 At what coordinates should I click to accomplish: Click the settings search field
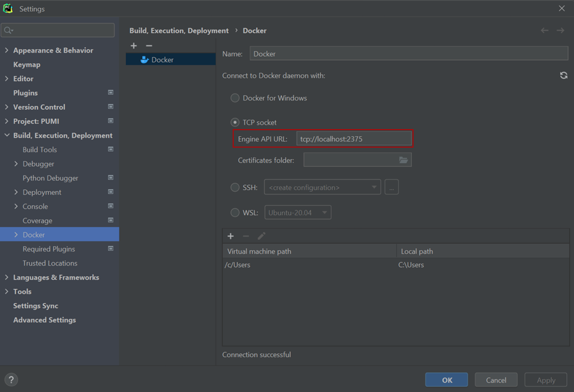pos(58,30)
